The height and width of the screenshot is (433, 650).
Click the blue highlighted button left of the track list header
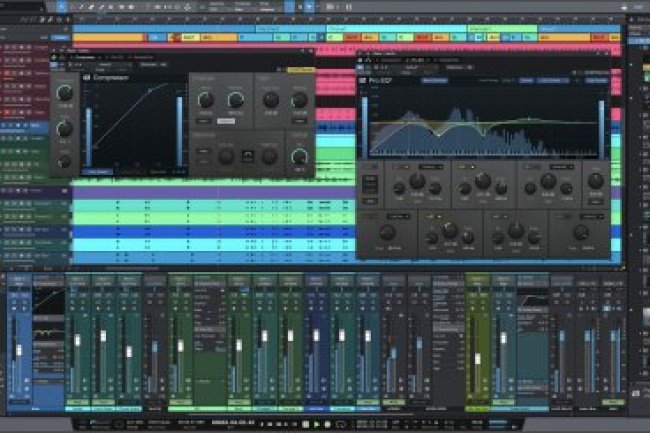[x=61, y=37]
